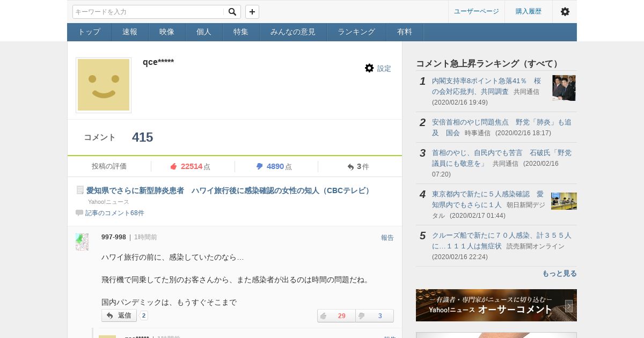Select the みんなの意見 navigation tab
Viewport: 644px width, 338px height.
293,32
